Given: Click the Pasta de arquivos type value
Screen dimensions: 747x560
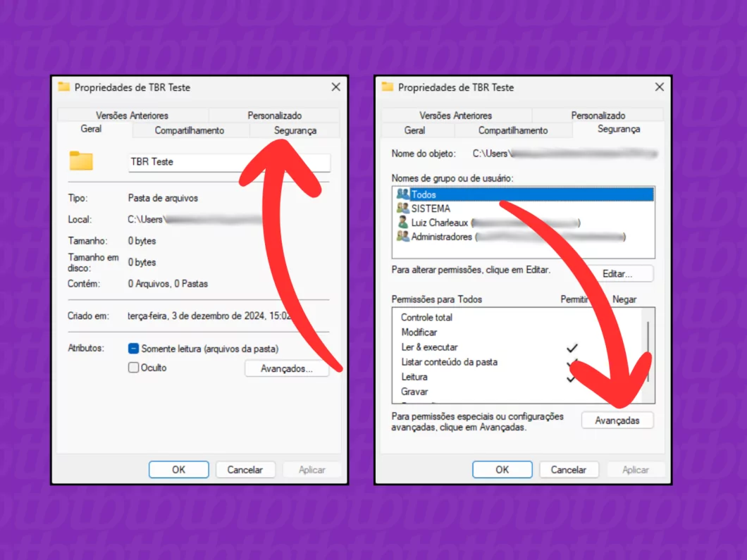Looking at the screenshot, I should 163,198.
